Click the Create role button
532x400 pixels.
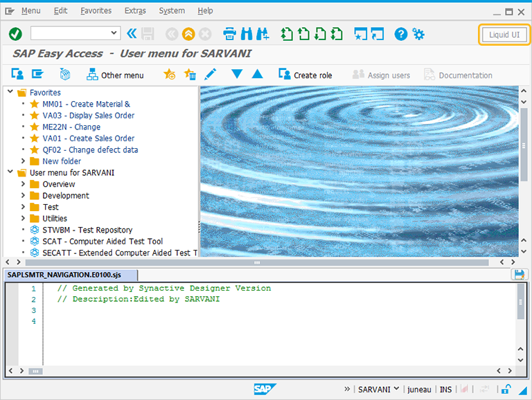tap(305, 75)
